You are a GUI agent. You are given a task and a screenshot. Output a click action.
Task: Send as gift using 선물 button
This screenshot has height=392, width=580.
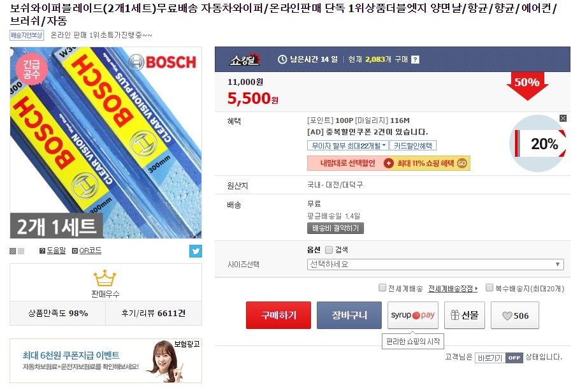click(465, 316)
